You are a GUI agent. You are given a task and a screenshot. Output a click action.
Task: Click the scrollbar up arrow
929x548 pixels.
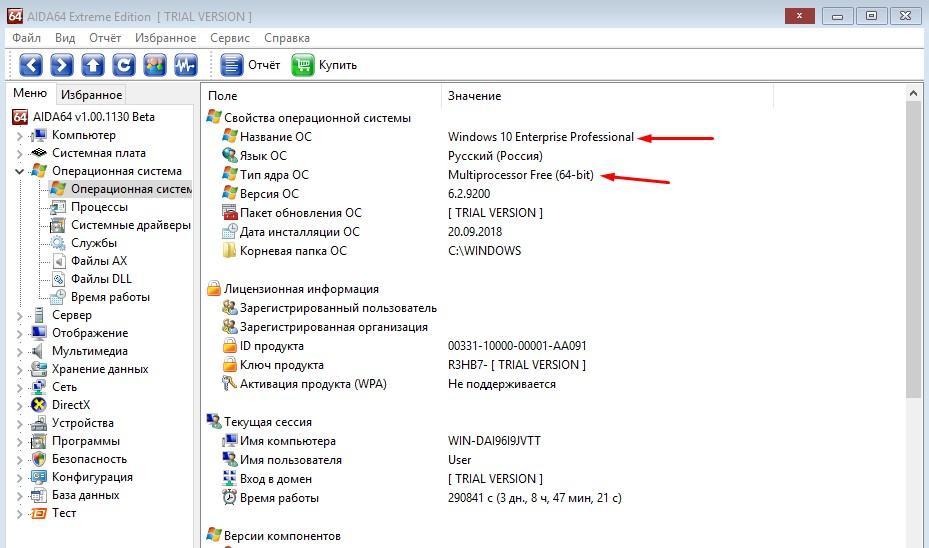[x=913, y=94]
